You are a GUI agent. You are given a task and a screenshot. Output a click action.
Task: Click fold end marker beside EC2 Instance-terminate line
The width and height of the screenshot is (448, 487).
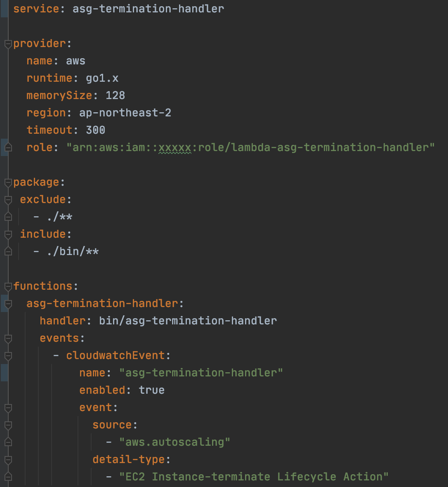[x=8, y=476]
